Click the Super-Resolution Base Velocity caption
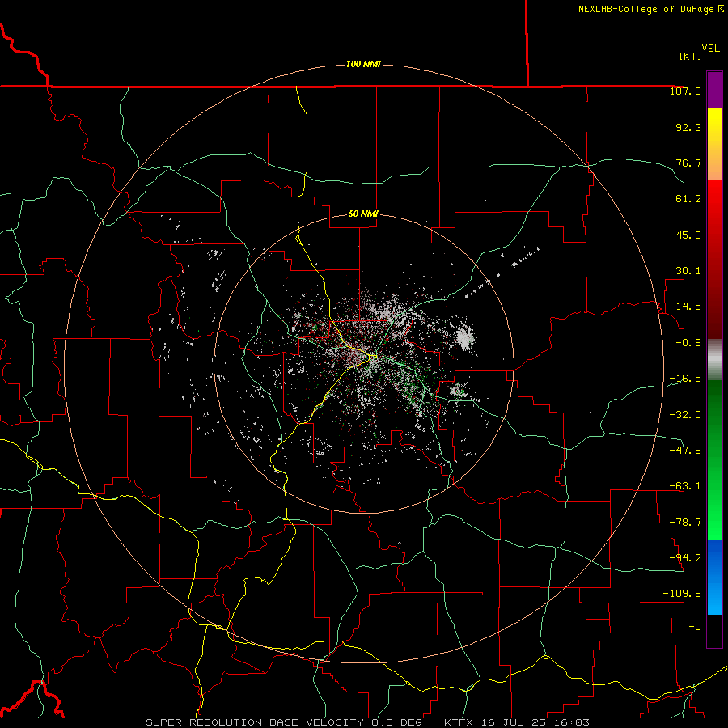Screen dimensions: 728x728 click(367, 722)
